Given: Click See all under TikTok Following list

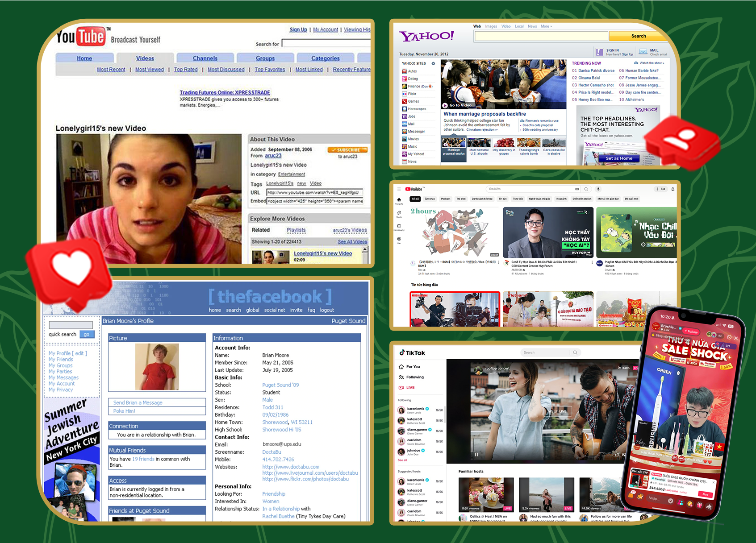Looking at the screenshot, I should click(x=402, y=460).
